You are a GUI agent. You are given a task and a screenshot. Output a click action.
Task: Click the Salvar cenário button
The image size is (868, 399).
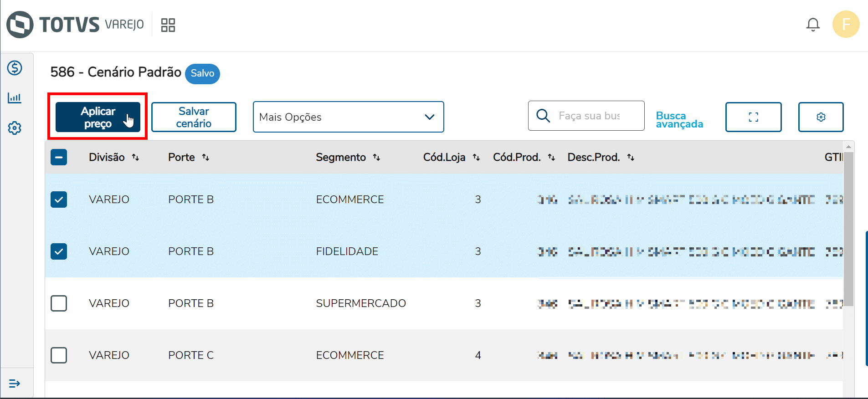[194, 117]
